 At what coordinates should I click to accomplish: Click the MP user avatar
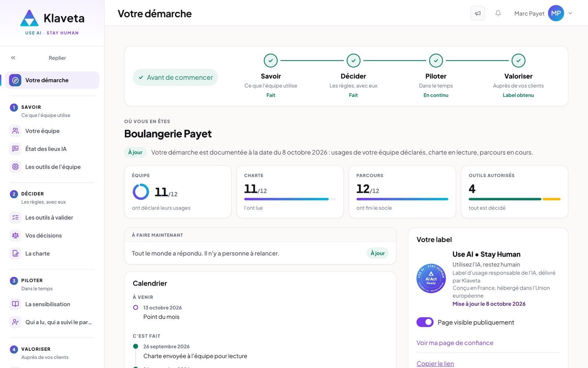[x=556, y=13]
